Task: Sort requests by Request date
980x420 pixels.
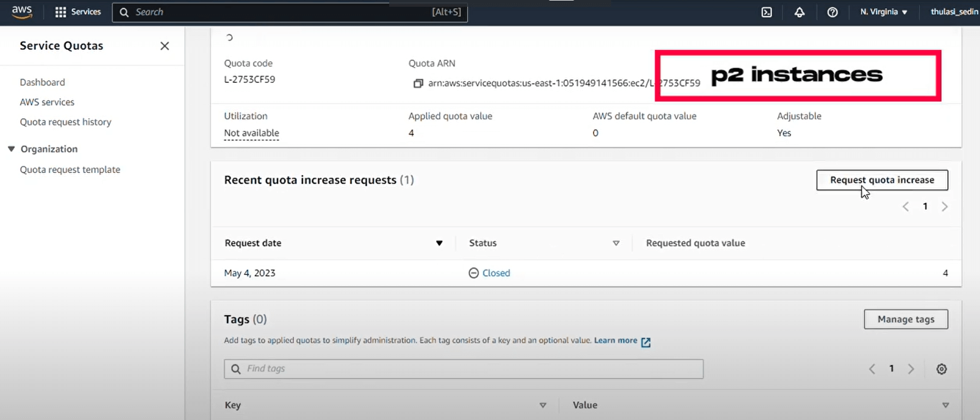Action: pyautogui.click(x=439, y=243)
